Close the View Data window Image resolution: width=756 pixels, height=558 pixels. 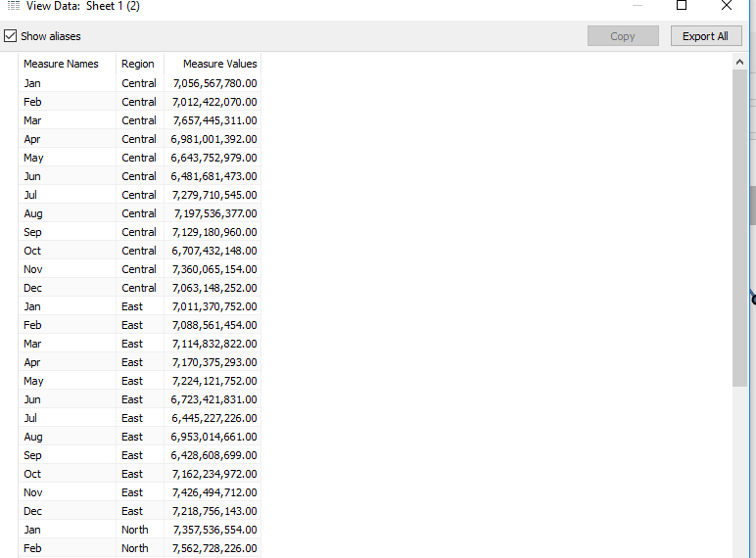click(727, 5)
